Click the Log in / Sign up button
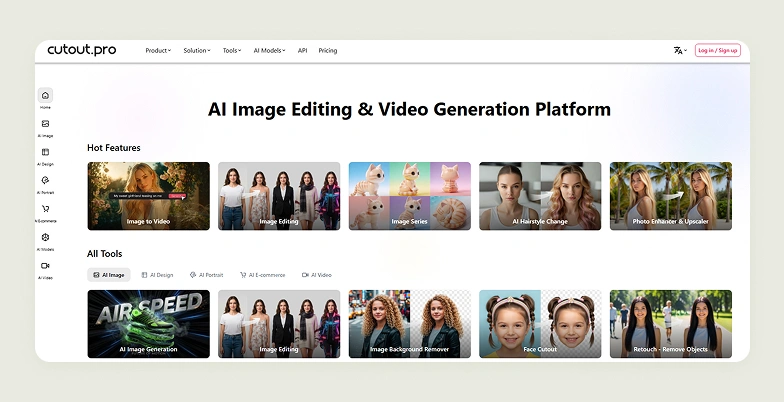The image size is (784, 402). tap(718, 50)
